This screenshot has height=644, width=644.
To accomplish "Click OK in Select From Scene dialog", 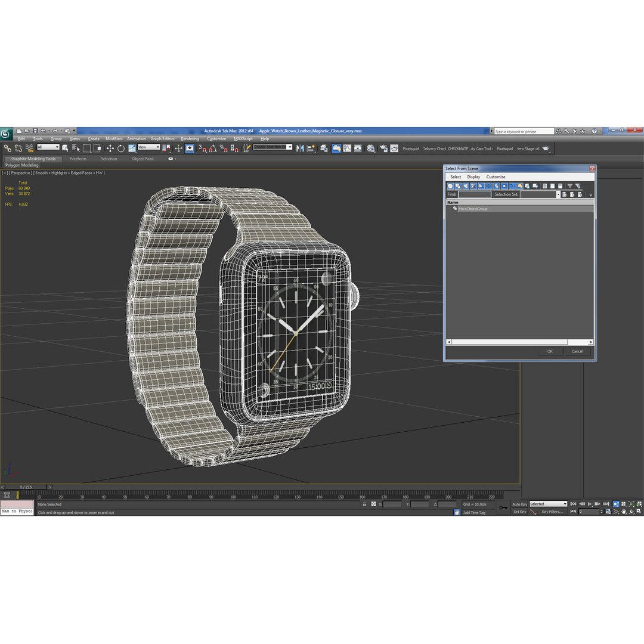I will [550, 351].
